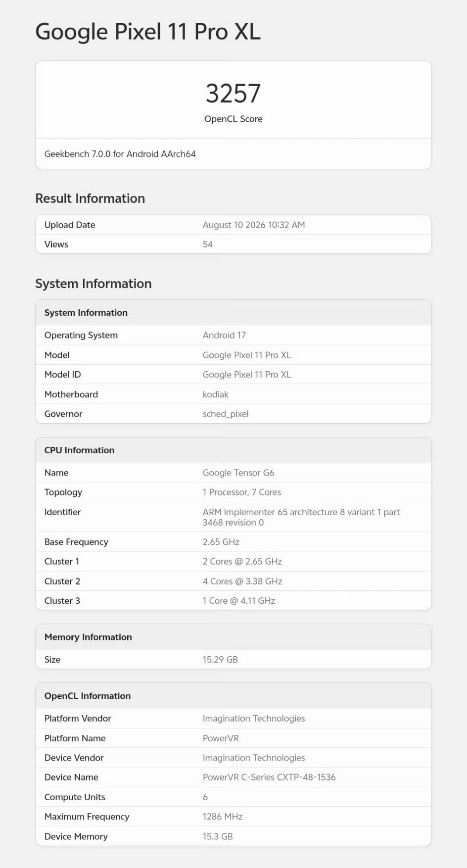The width and height of the screenshot is (467, 868).
Task: Click the Cluster 1 label
Action: pyautogui.click(x=62, y=562)
